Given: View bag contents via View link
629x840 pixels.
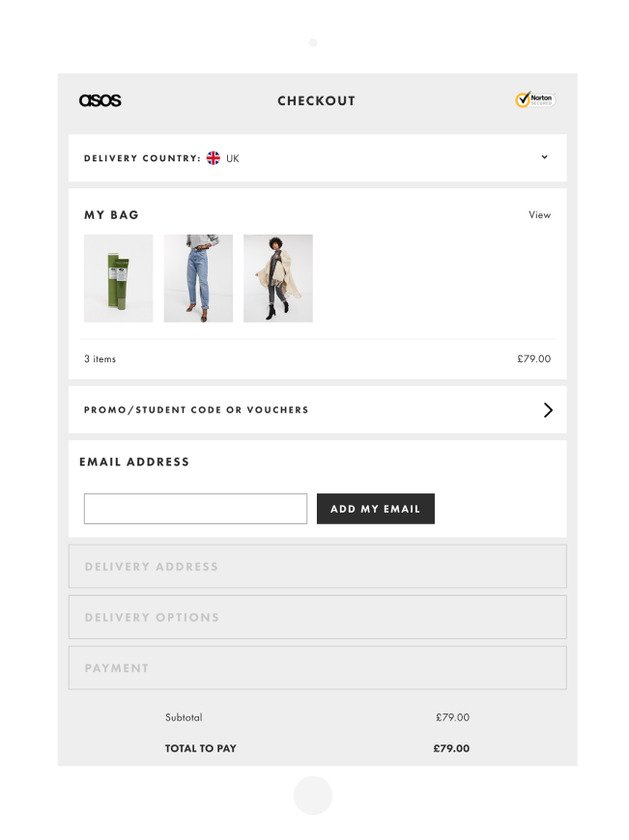Looking at the screenshot, I should [x=539, y=214].
